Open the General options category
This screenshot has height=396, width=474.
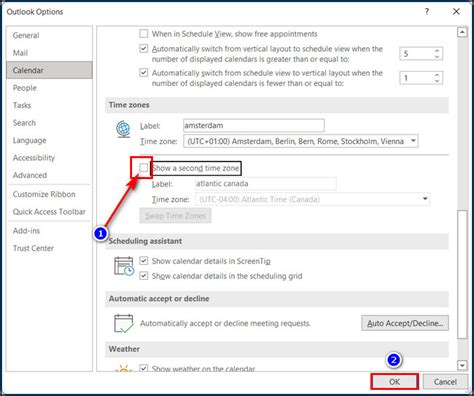tap(49, 35)
